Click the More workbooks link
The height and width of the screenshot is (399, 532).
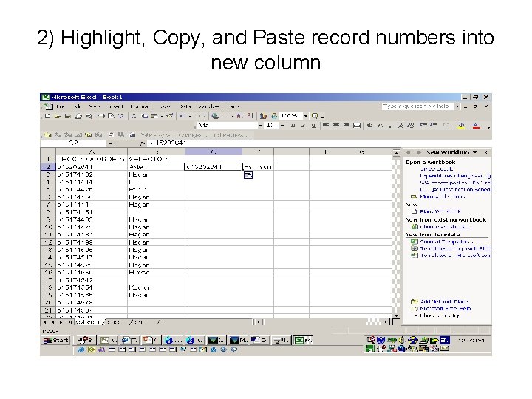click(x=443, y=197)
